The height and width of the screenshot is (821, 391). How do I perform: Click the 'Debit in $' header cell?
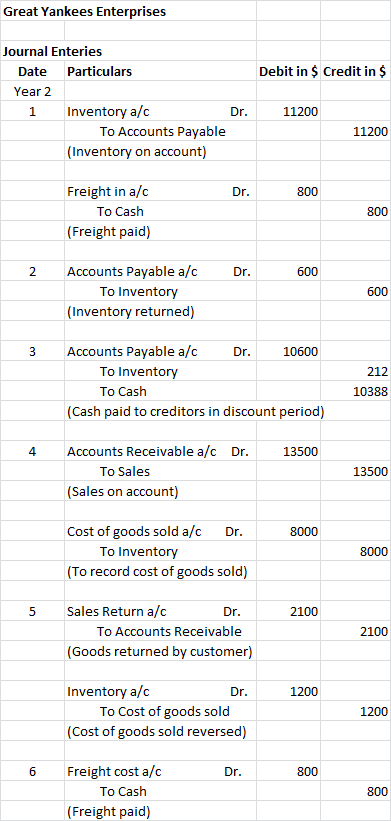[288, 72]
